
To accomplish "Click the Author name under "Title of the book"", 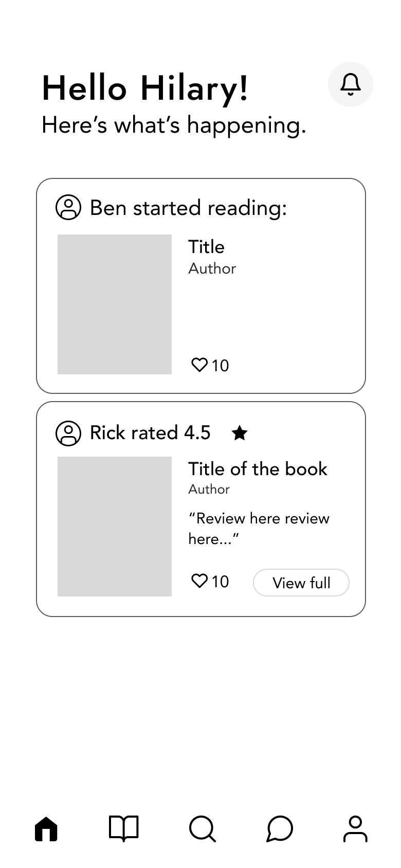I will click(x=209, y=489).
